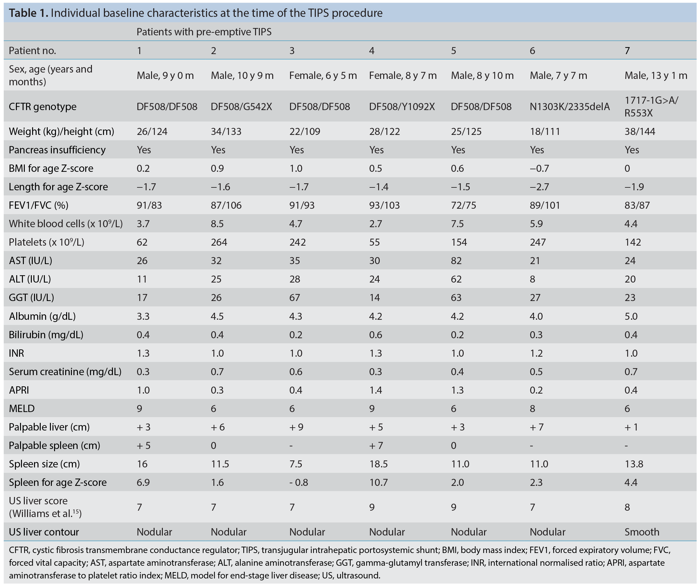Click spleen Z-score value '- 0.8'
700x588 pixels.
pyautogui.click(x=298, y=483)
